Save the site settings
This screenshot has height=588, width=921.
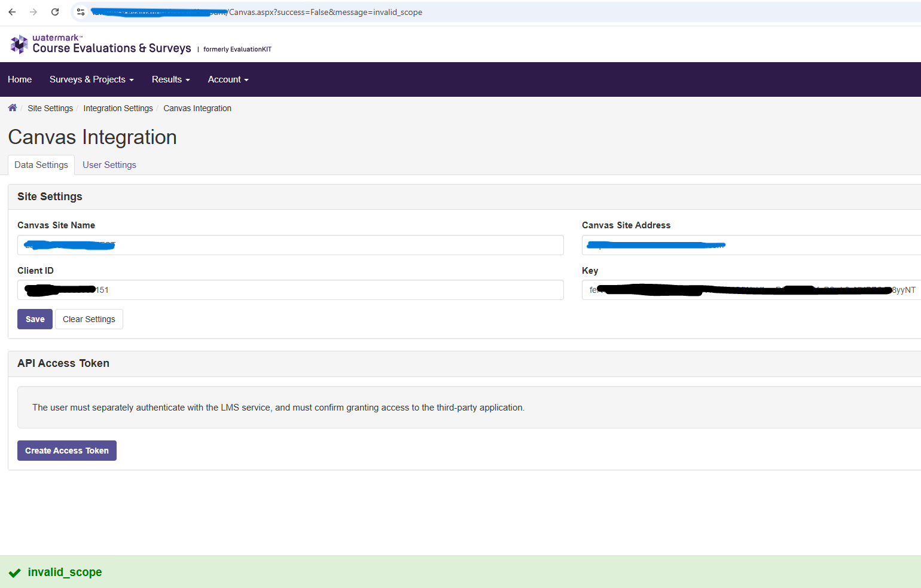point(35,319)
